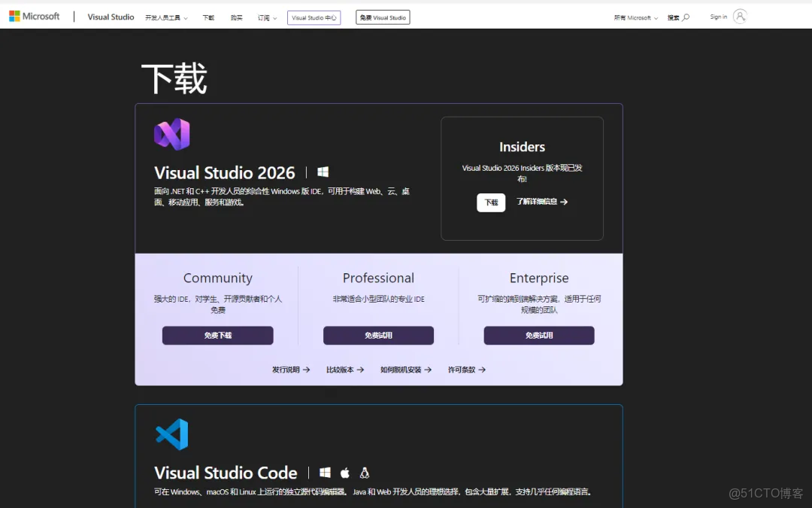The height and width of the screenshot is (508, 812).
Task: Open search with the magnifier icon
Action: tap(686, 16)
